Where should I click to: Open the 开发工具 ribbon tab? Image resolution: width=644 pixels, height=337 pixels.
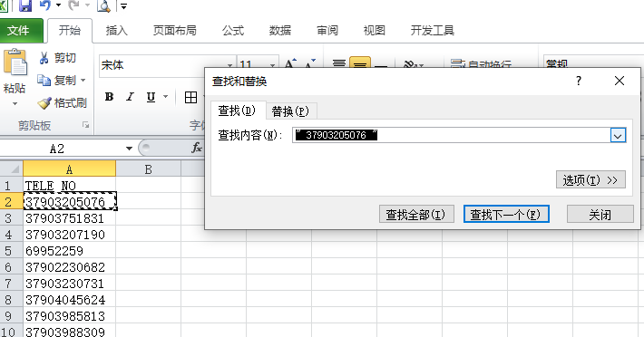click(432, 30)
